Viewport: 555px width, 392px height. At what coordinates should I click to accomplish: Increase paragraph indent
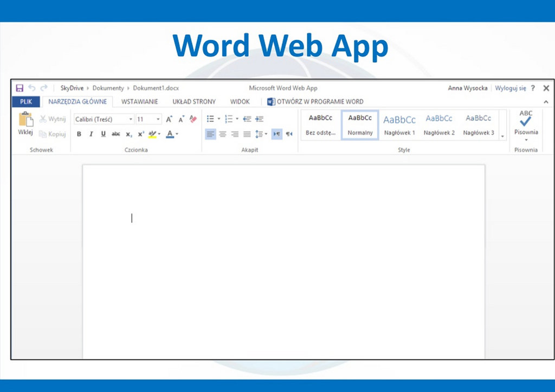pos(260,119)
